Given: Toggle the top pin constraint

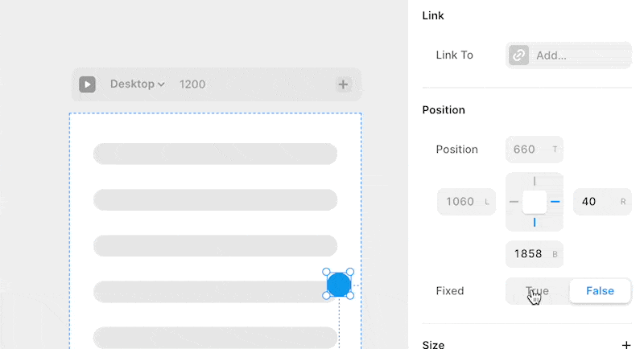Looking at the screenshot, I should click(x=535, y=181).
